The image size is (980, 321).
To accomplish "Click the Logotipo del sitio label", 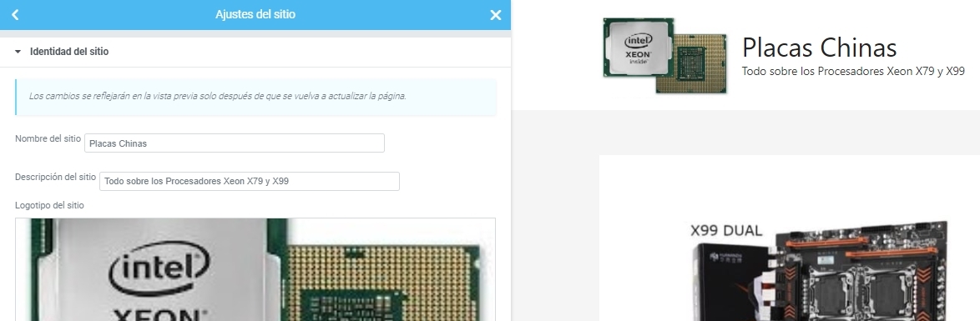I will (x=49, y=205).
